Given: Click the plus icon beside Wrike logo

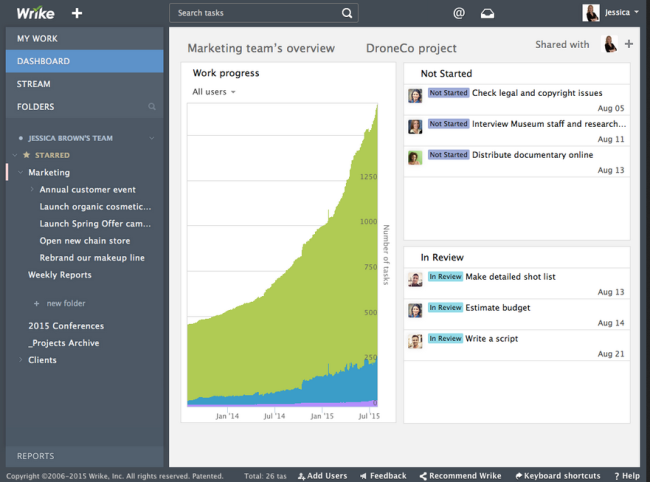Looking at the screenshot, I should tap(77, 13).
